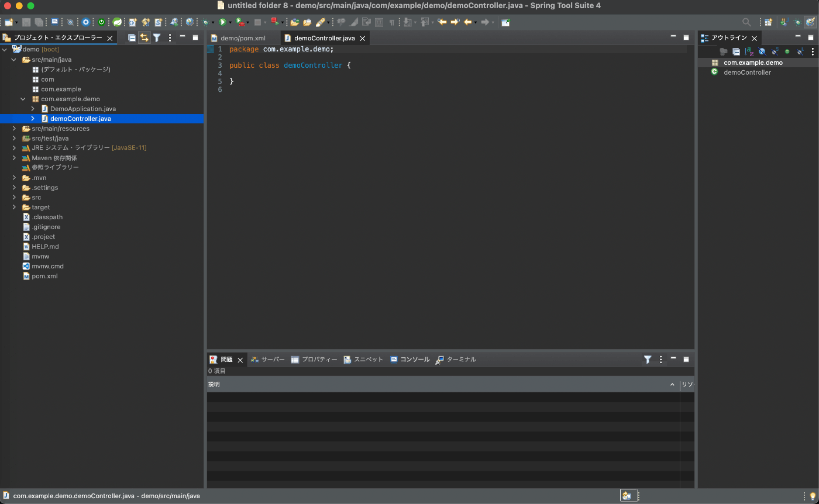Collapse the com.example.demo package

coord(23,99)
